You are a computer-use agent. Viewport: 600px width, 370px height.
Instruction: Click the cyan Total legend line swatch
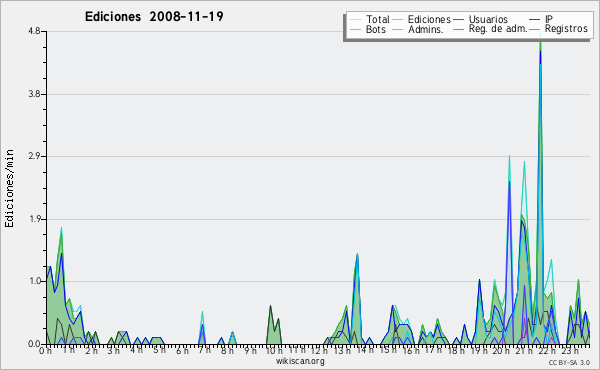click(x=355, y=20)
